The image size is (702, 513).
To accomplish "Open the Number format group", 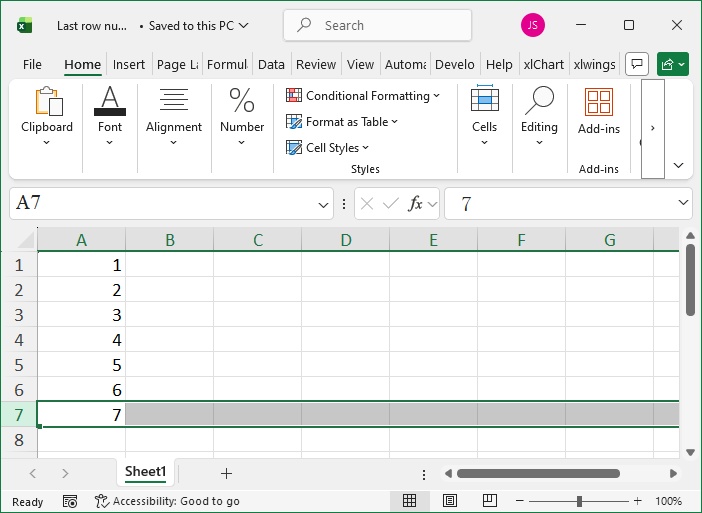I will point(242,116).
